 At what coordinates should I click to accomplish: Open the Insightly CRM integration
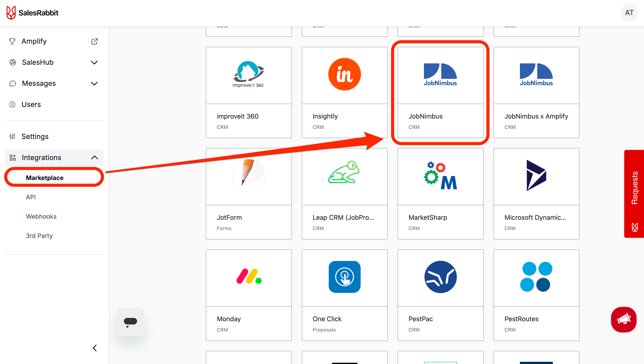coord(344,92)
